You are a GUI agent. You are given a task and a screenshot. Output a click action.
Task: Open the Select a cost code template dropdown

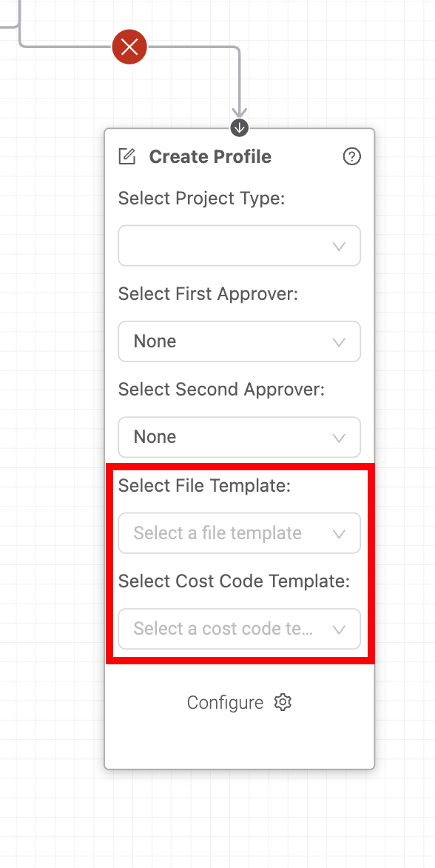click(240, 629)
